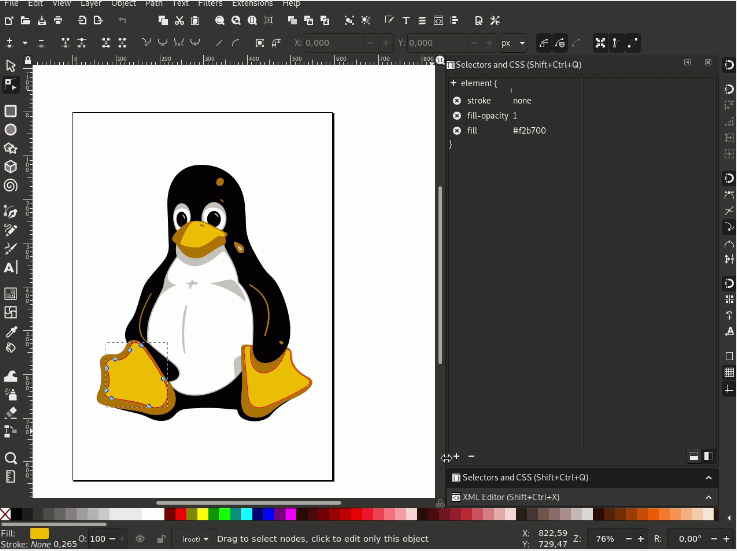
Task: Create a new document with toolbar icon
Action: click(9, 20)
